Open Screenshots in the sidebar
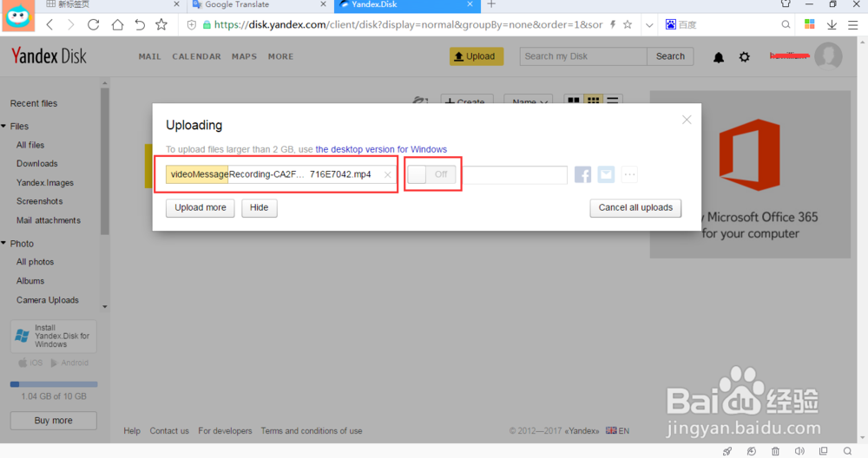868x458 pixels. click(x=39, y=201)
